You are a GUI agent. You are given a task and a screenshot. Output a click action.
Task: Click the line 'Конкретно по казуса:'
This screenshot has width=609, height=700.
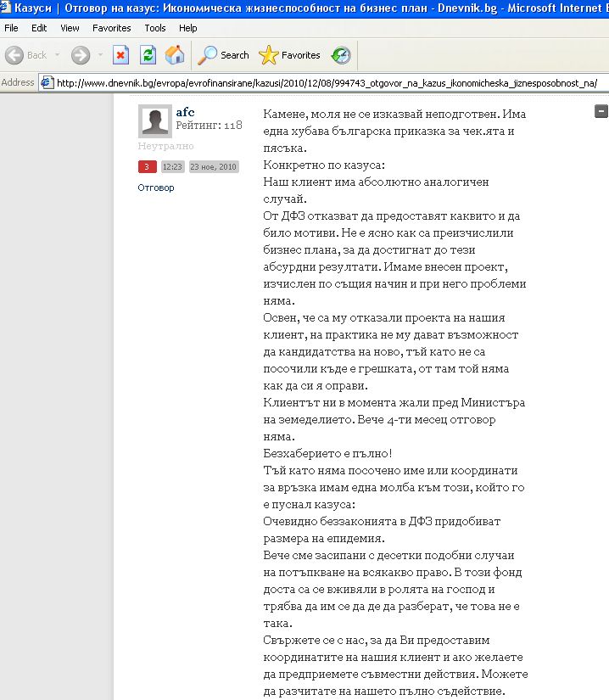324,165
